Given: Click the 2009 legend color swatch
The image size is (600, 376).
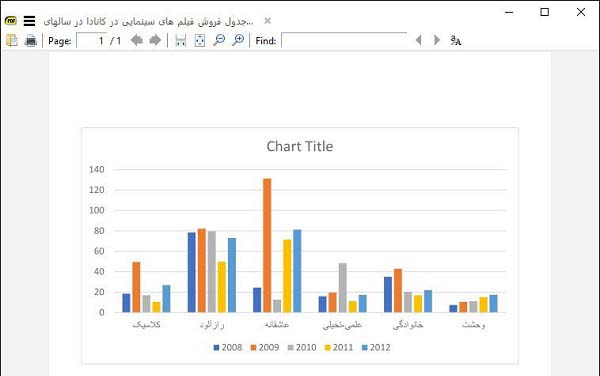Looking at the screenshot, I should 253,348.
